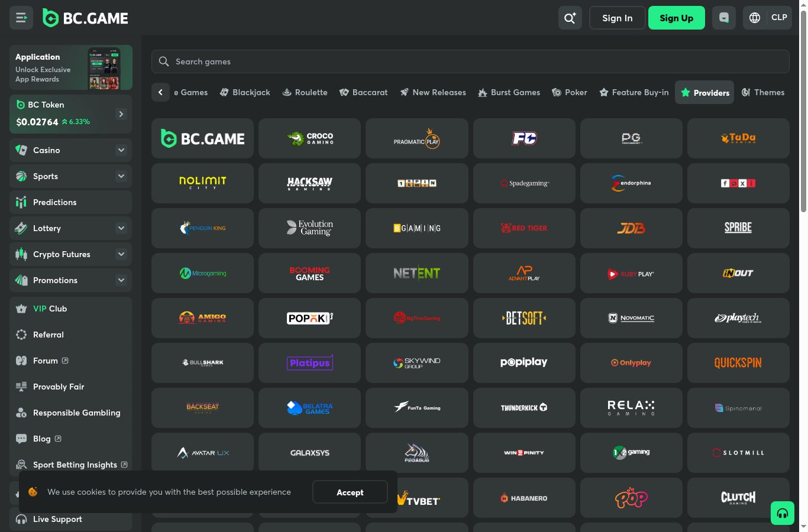Open Pragmatic Play provider tile
808x532 pixels.
click(417, 138)
